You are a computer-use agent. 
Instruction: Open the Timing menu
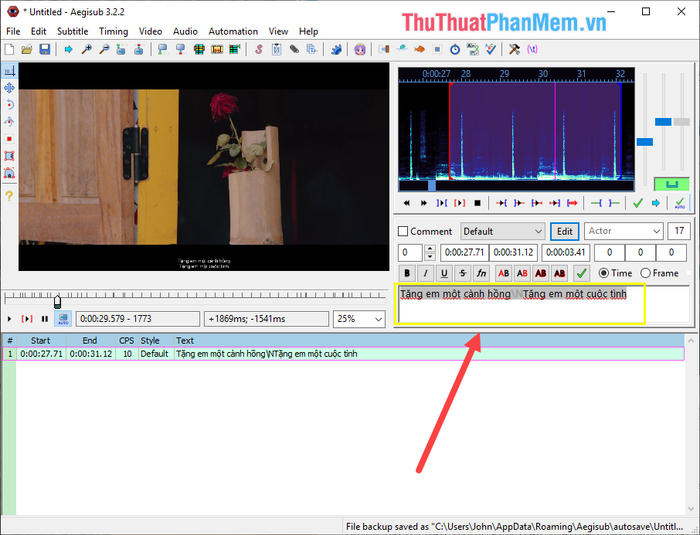113,31
